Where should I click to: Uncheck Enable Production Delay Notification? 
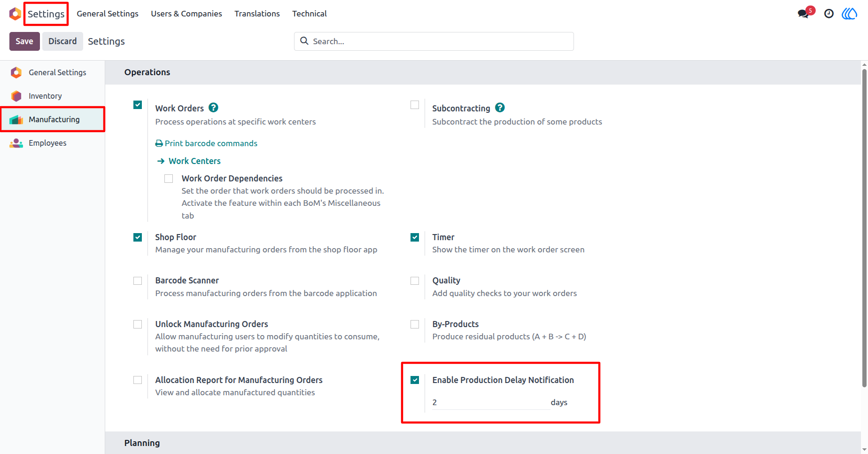tap(415, 380)
